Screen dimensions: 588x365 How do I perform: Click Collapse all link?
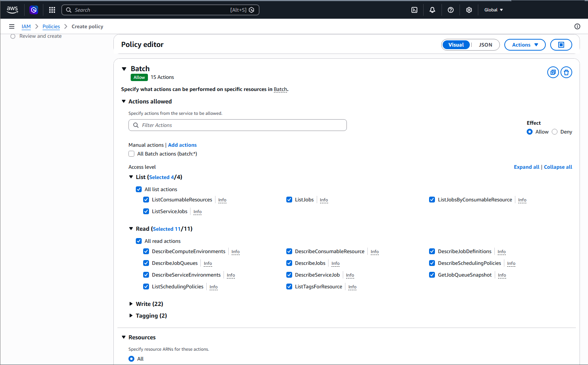coord(558,167)
